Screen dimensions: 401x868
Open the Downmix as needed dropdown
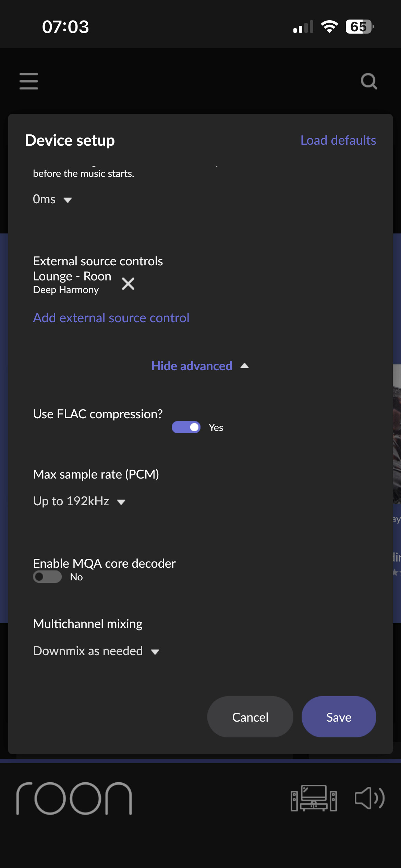tap(96, 651)
